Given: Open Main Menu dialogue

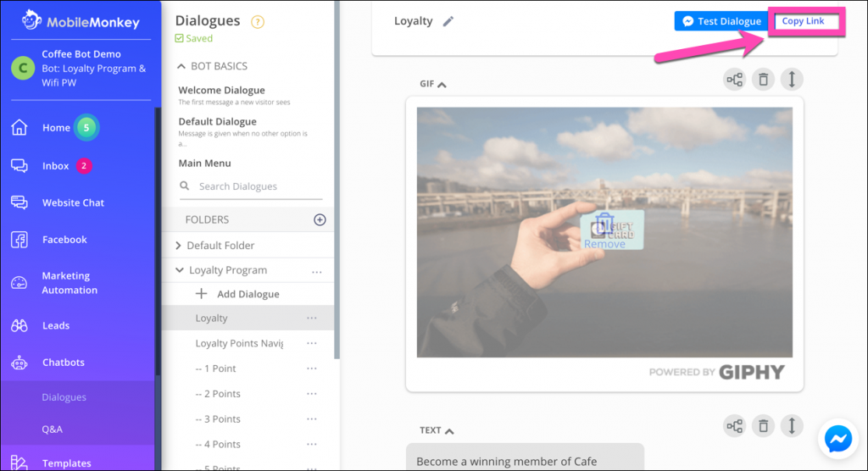Looking at the screenshot, I should pos(204,163).
